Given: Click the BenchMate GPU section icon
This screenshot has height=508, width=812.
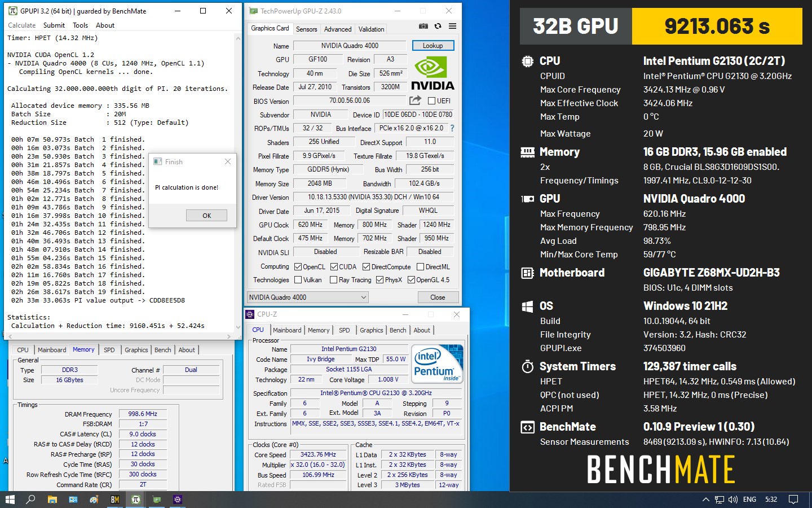Looking at the screenshot, I should [x=527, y=199].
